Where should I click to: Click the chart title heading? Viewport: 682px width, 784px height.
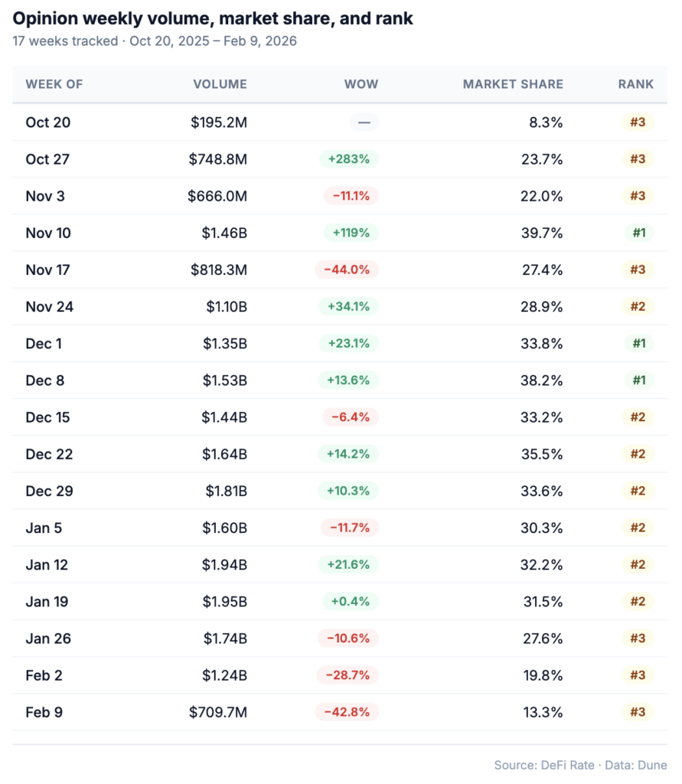(x=213, y=18)
